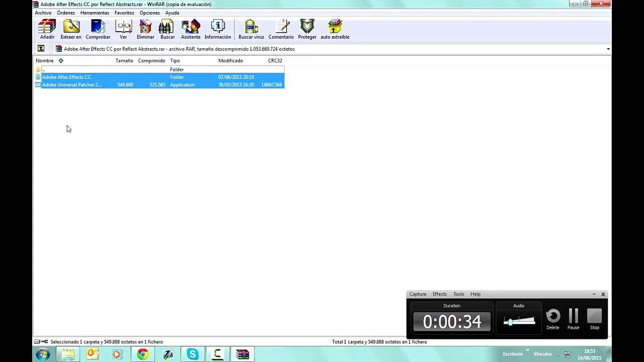Click the "Total 1 carpeta" status bar text

point(379,342)
